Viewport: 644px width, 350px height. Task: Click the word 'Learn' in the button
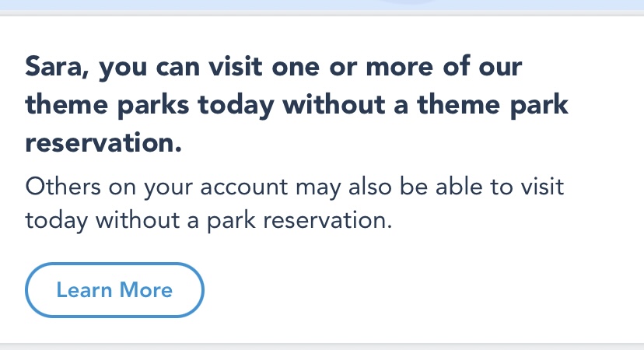pyautogui.click(x=82, y=290)
